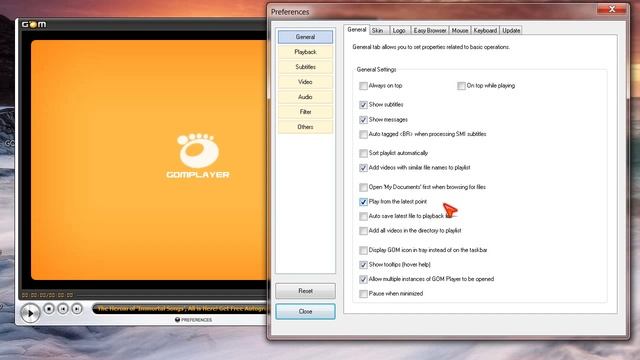640x360 pixels.
Task: Click the next track button in GOM Player
Action: coord(77,309)
